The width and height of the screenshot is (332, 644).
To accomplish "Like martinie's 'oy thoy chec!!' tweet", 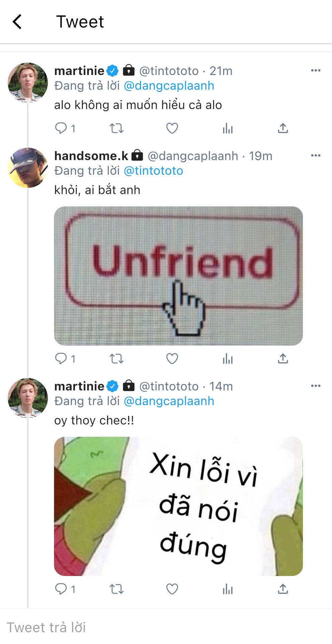I will [172, 589].
